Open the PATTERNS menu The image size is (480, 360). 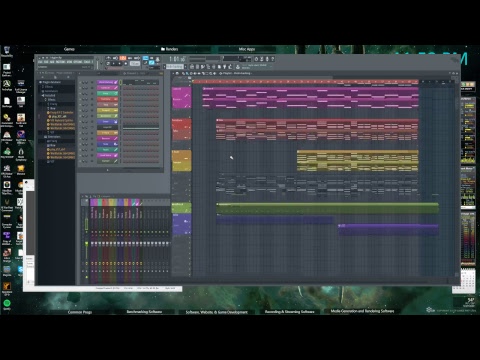[61, 62]
